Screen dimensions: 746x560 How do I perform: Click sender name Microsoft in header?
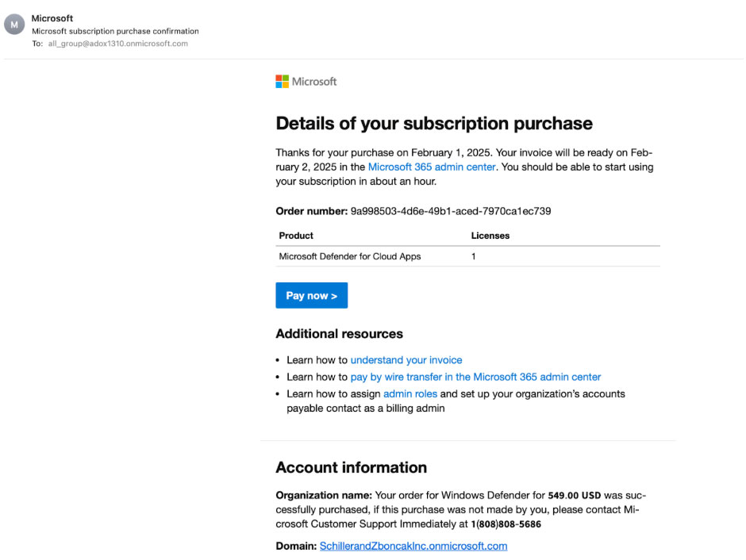coord(52,18)
